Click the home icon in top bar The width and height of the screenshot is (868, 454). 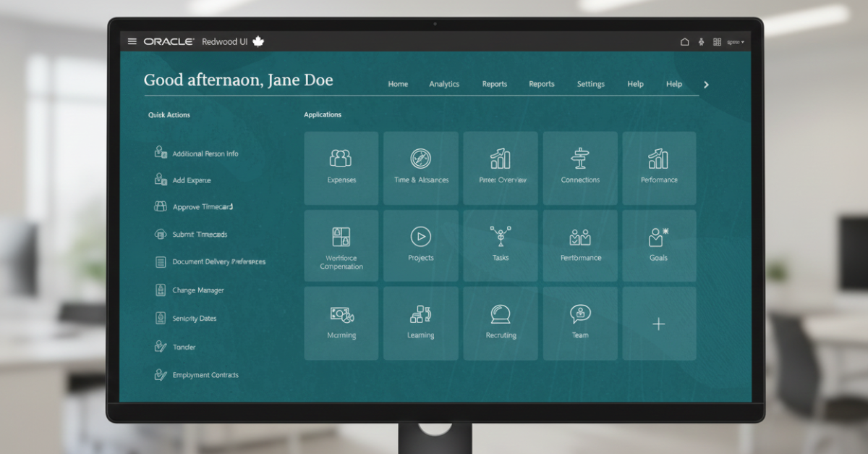pos(684,42)
